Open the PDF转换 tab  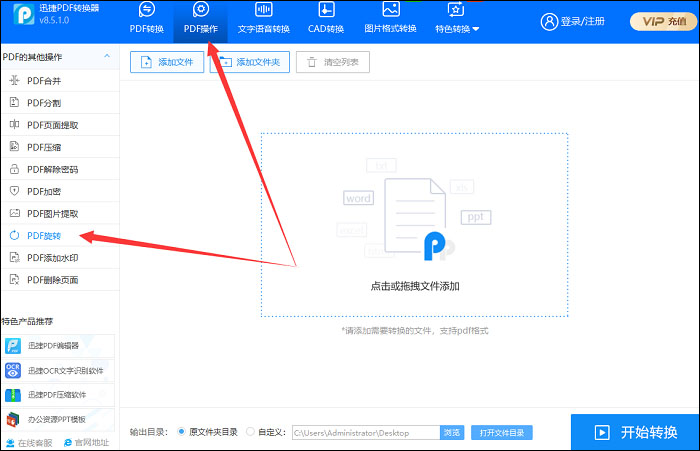pos(146,19)
